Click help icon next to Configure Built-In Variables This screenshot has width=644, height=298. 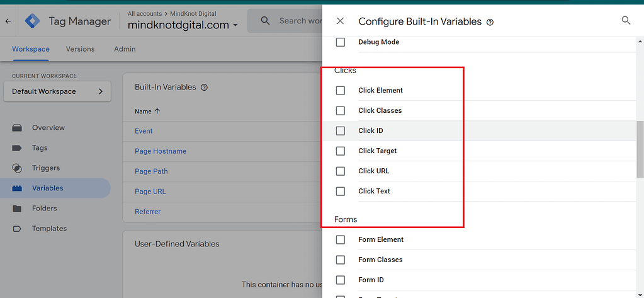click(490, 22)
